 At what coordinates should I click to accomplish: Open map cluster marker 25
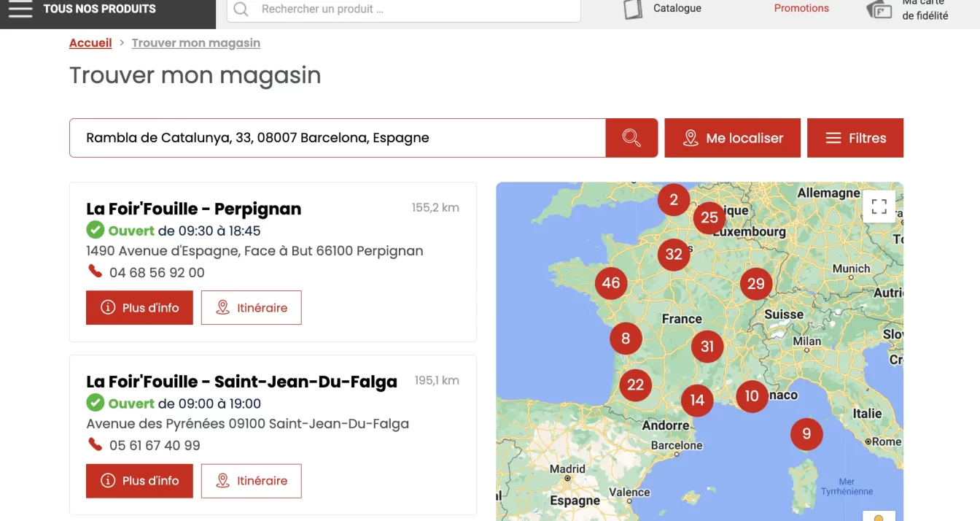click(x=709, y=217)
